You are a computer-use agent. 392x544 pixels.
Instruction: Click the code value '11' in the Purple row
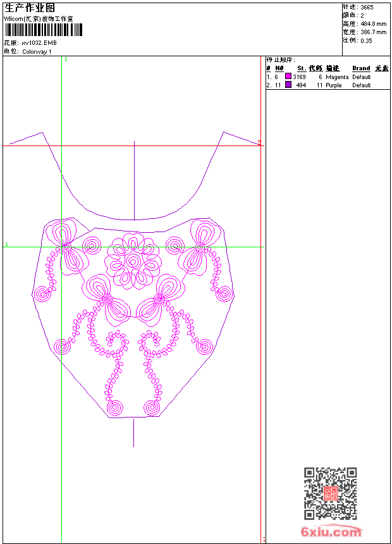pyautogui.click(x=319, y=85)
